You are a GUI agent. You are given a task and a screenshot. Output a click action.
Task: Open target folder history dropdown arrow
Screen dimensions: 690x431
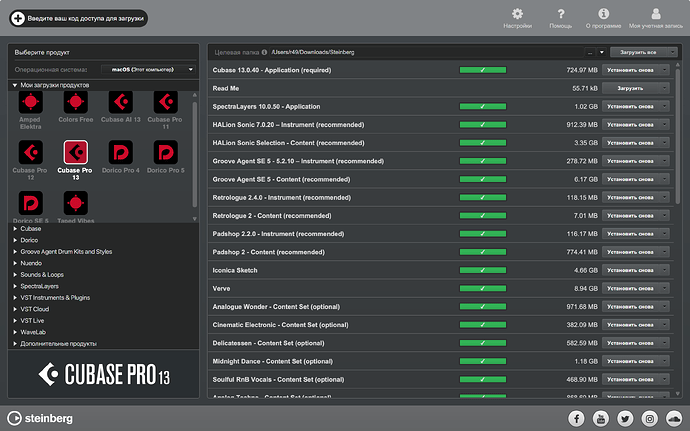[602, 52]
